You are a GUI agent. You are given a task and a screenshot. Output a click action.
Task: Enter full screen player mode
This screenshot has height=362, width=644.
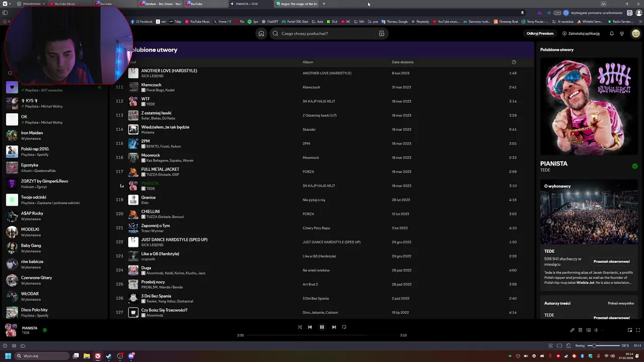coord(638,330)
